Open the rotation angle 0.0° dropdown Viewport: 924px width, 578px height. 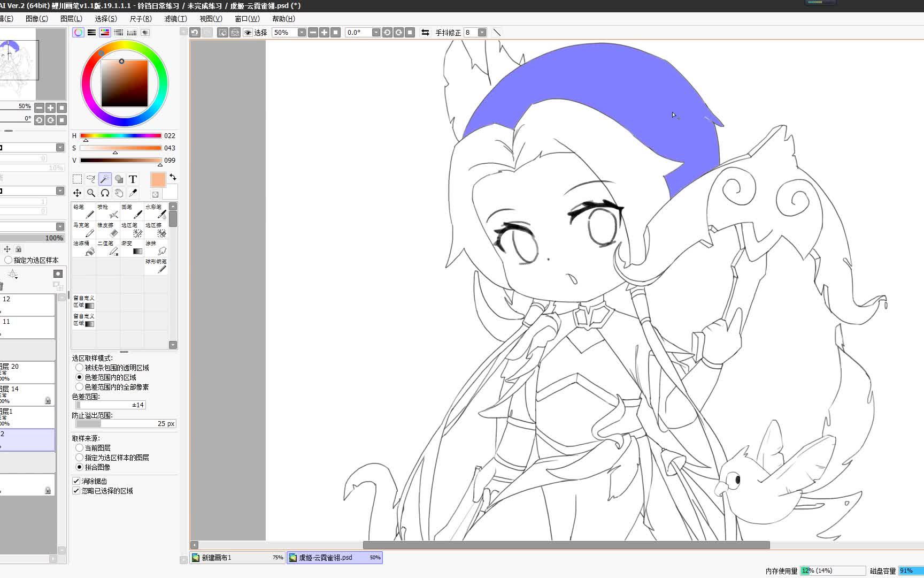376,33
